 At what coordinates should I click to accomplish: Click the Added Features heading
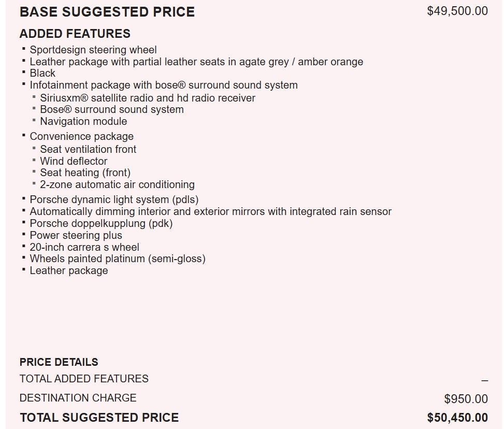click(75, 34)
